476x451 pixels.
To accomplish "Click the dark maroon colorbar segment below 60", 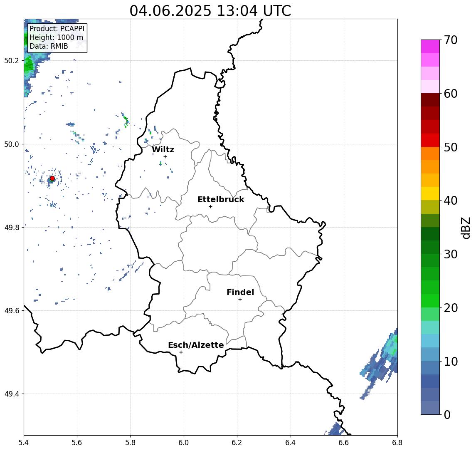I will [x=430, y=100].
